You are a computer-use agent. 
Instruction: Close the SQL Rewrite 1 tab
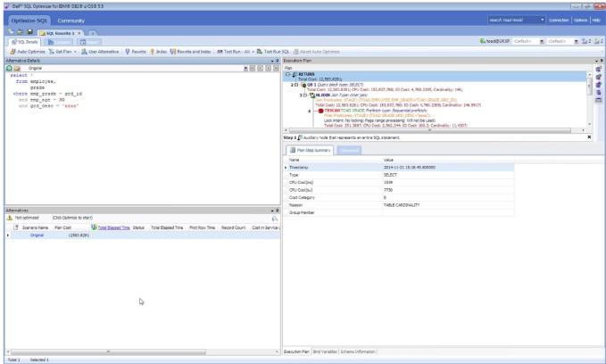click(x=79, y=33)
